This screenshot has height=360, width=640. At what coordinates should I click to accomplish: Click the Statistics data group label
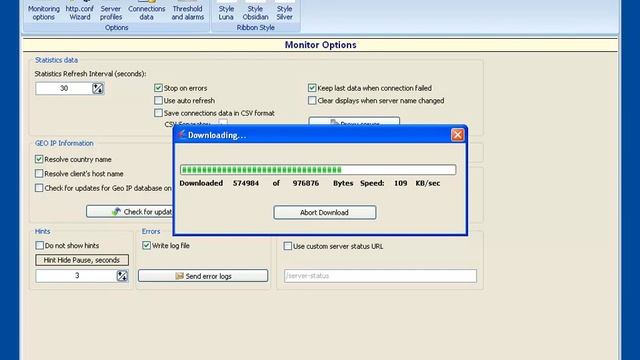pyautogui.click(x=56, y=60)
